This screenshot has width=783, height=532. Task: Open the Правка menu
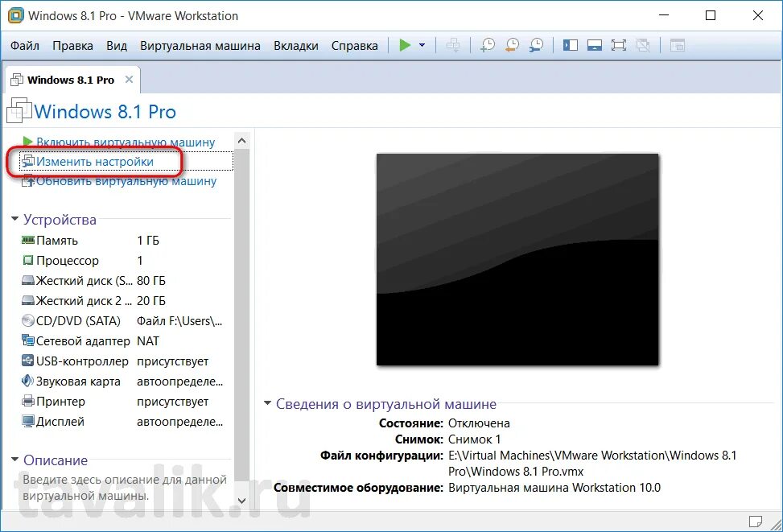point(73,45)
